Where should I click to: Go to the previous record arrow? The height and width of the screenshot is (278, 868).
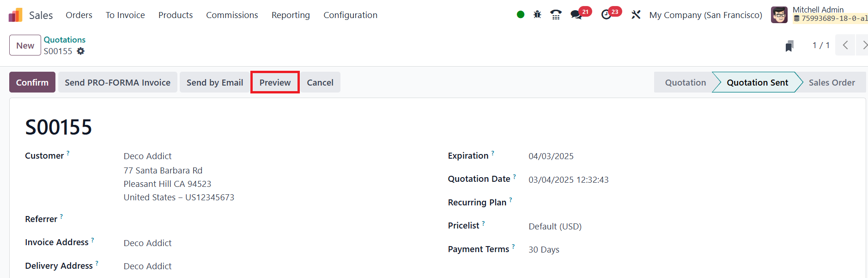845,45
